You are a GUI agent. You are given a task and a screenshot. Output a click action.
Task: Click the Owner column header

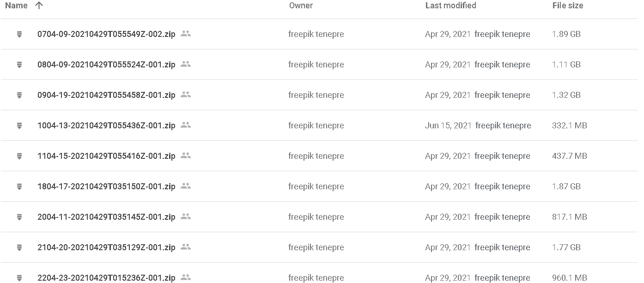click(301, 6)
